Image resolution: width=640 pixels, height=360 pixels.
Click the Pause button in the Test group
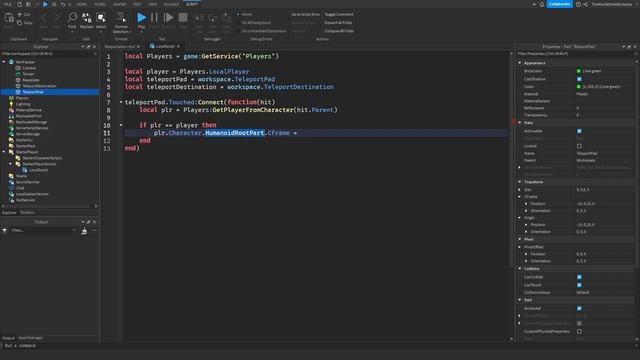coord(154,18)
